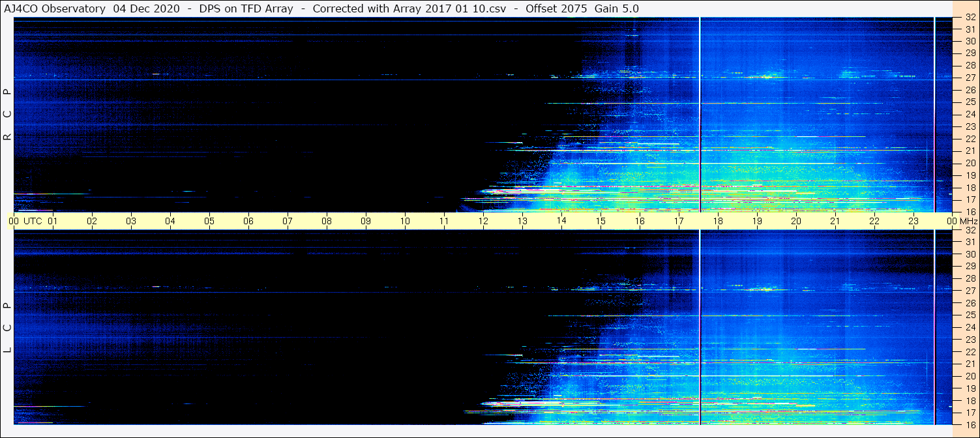Click the AJ4CO Observatory title text

click(x=55, y=8)
